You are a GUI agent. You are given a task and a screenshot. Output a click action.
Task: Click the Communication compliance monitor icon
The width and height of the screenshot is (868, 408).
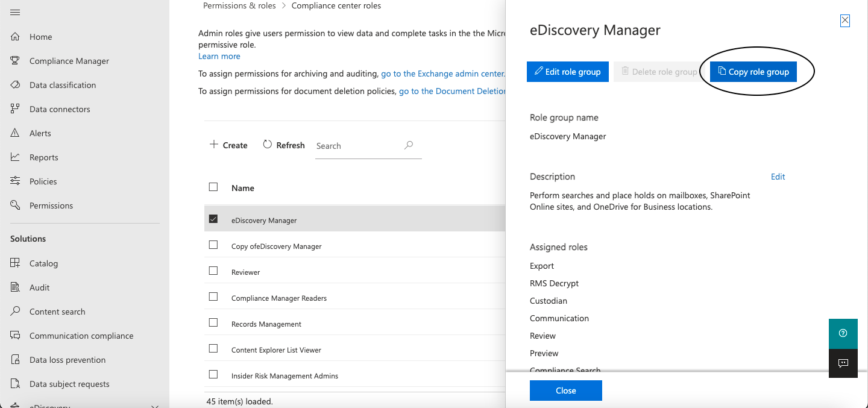(x=15, y=336)
